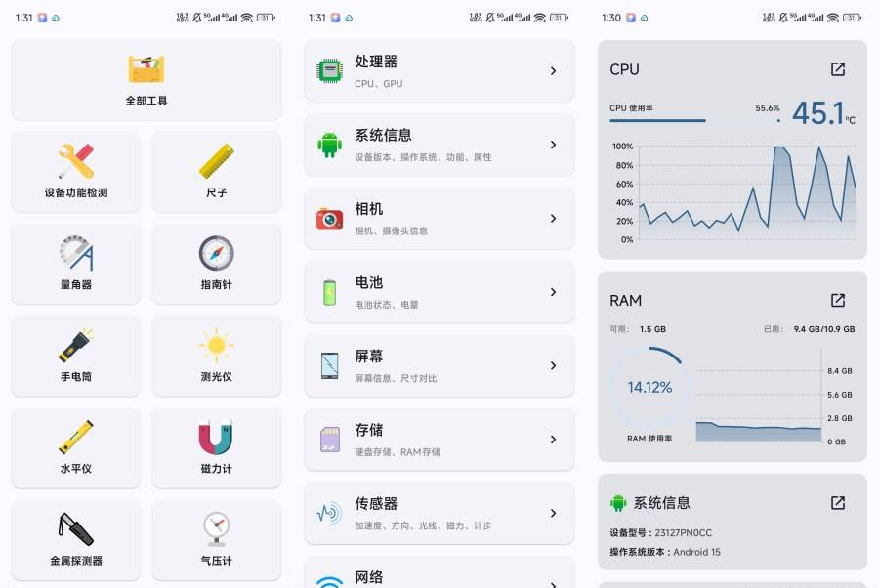Open 设备功能检测 device test tool
Viewport: 879px width, 588px height.
(76, 172)
